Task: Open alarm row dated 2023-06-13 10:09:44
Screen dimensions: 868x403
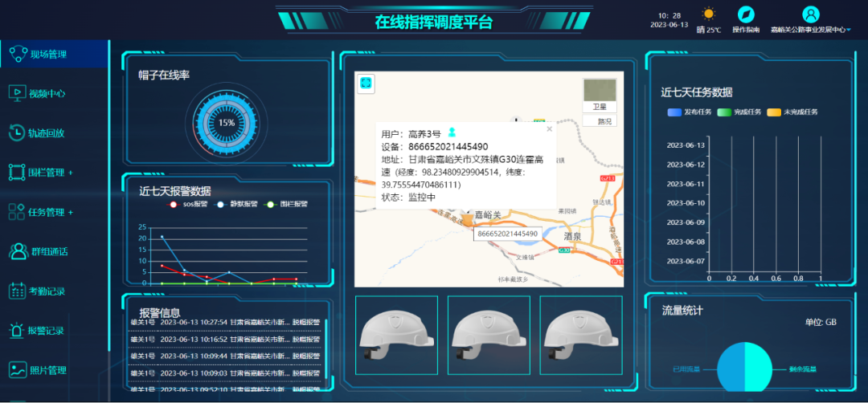Action: 225,356
